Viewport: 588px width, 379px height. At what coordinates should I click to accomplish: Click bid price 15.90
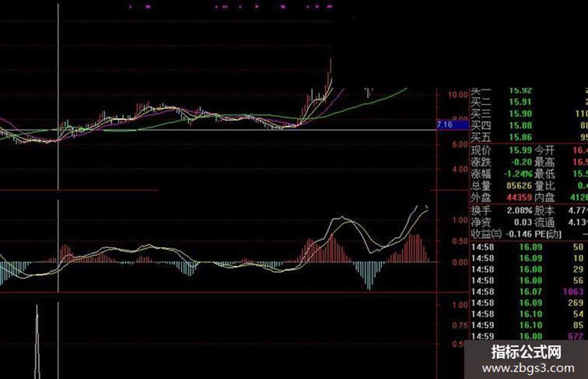tap(521, 114)
